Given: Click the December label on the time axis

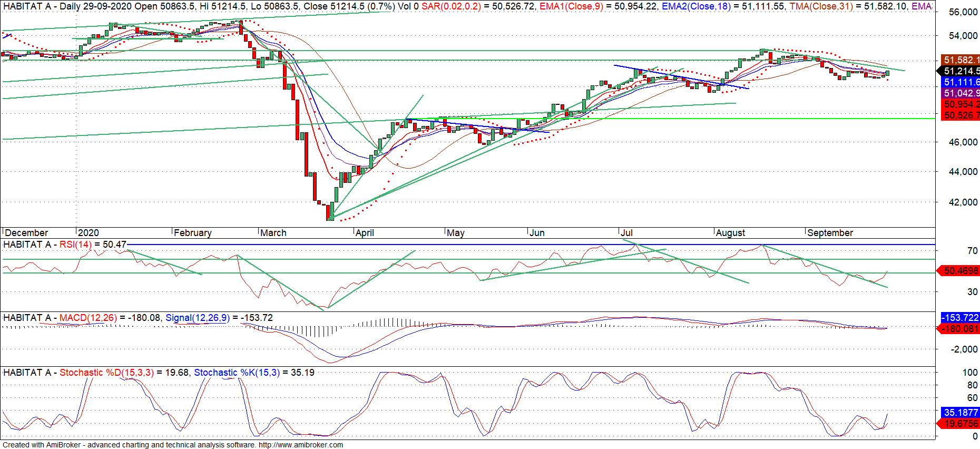Looking at the screenshot, I should [26, 233].
